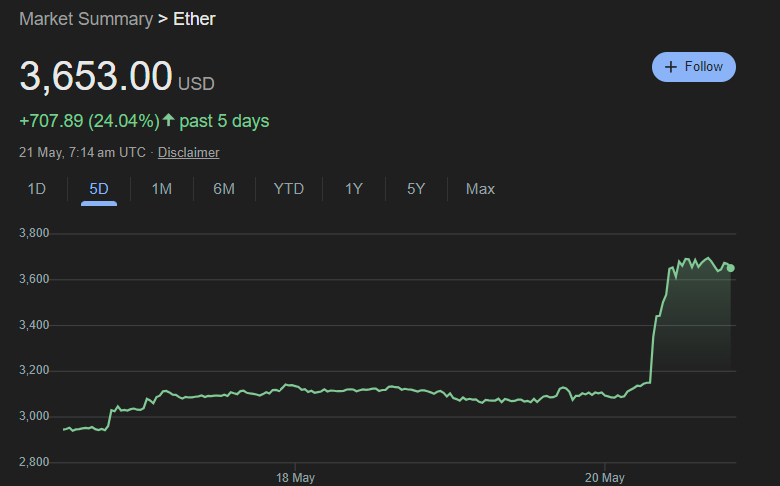Switch chart to 1D range
The width and height of the screenshot is (780, 486).
coord(36,189)
